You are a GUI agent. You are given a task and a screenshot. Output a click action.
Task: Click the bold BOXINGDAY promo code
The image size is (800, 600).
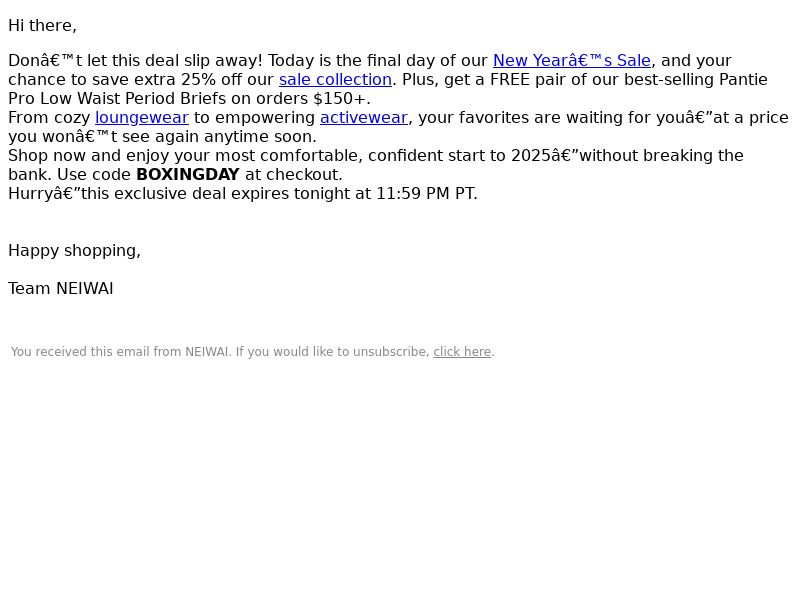click(x=188, y=174)
